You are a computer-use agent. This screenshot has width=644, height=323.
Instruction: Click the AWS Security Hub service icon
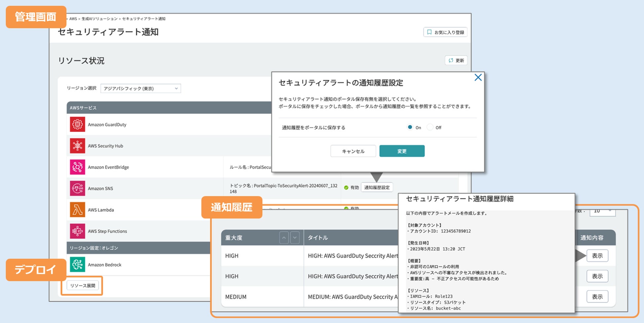(x=77, y=146)
